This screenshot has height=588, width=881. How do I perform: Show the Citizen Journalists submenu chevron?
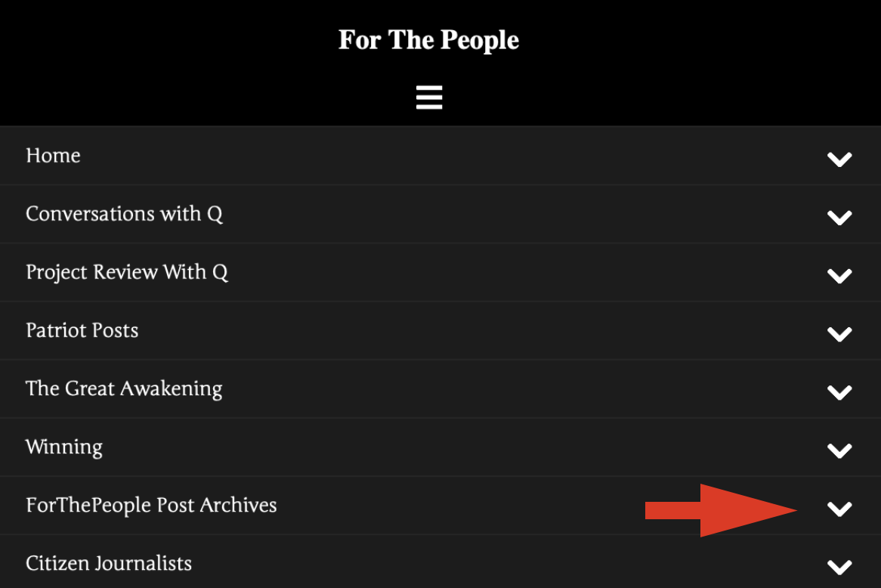[839, 567]
